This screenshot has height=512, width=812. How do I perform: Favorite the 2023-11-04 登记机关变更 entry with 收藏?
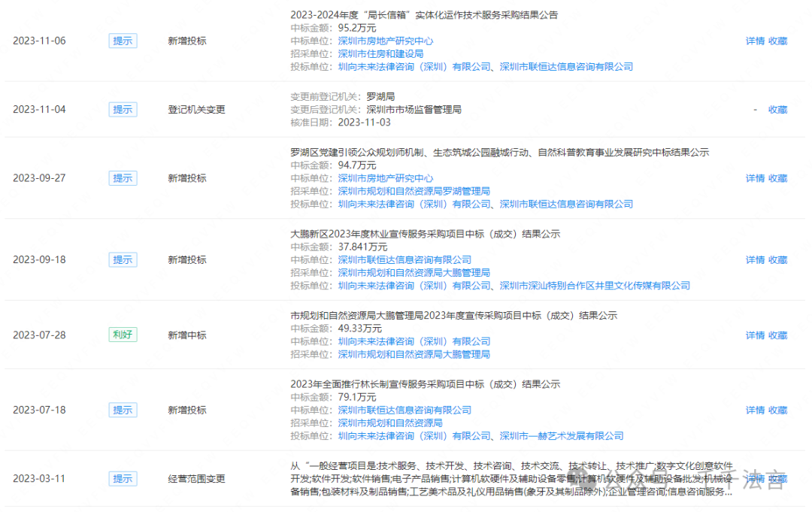[x=777, y=110]
